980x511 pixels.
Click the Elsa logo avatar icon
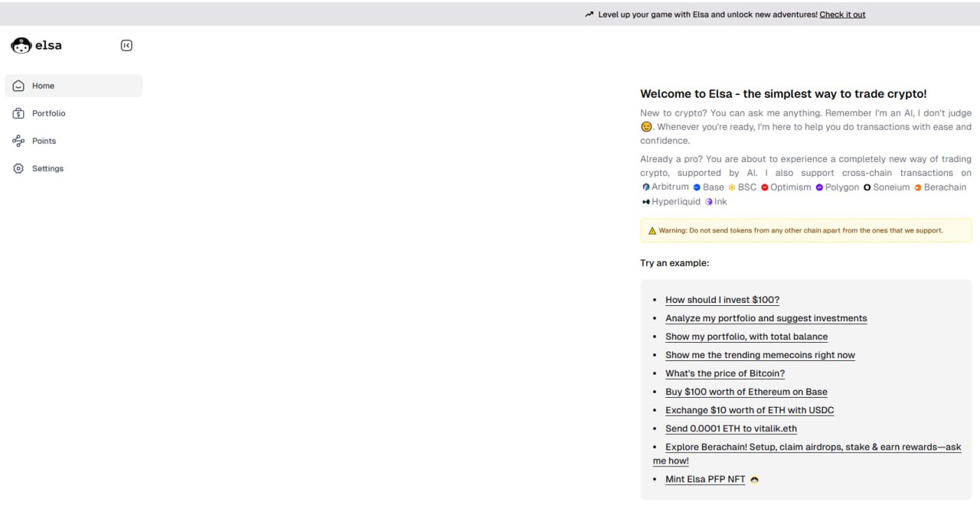[21, 46]
